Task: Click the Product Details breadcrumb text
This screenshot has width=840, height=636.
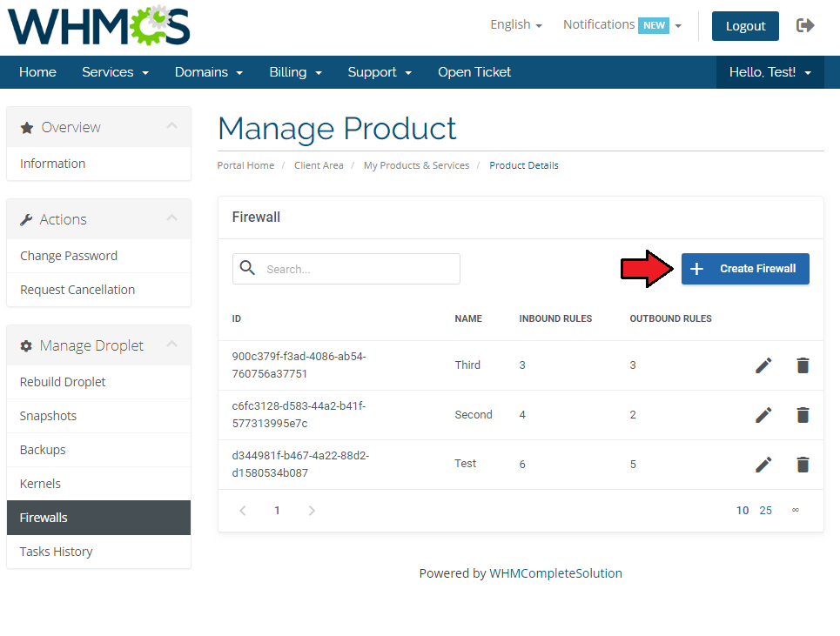Action: pyautogui.click(x=524, y=165)
